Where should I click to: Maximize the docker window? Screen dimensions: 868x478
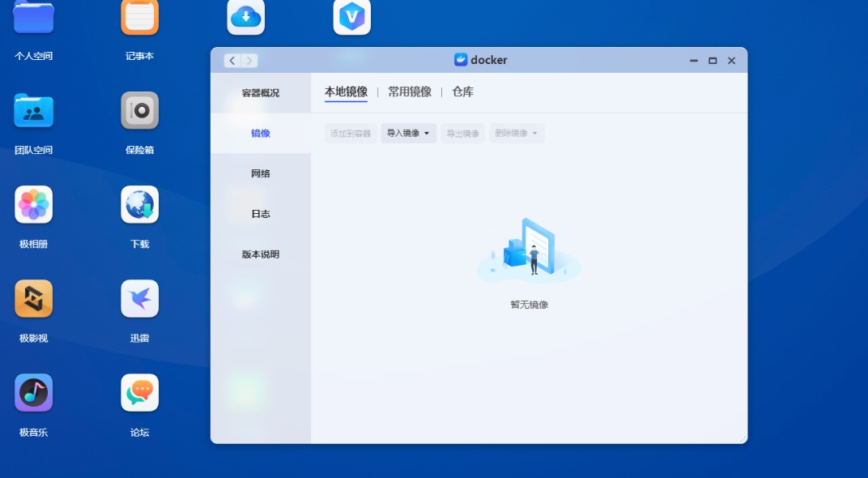pos(713,61)
